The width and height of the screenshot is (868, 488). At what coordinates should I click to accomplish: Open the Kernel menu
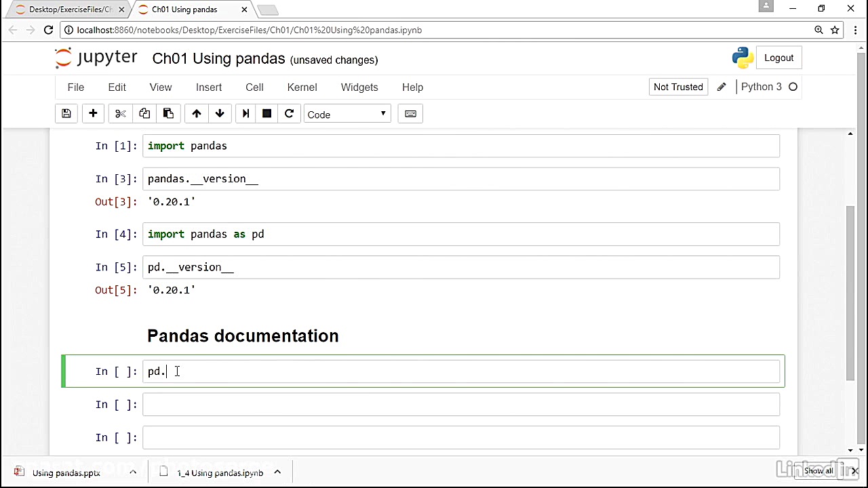coord(302,87)
